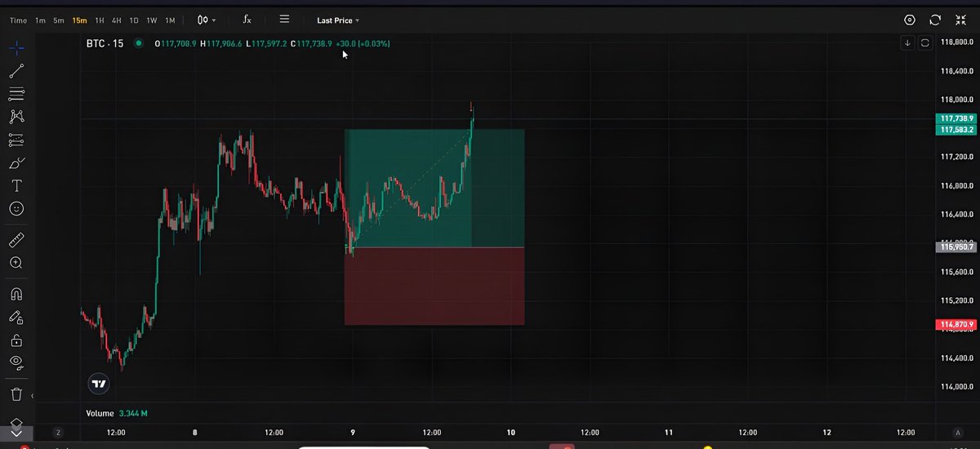The width and height of the screenshot is (980, 449).
Task: Select the Time interval tab
Action: [18, 20]
